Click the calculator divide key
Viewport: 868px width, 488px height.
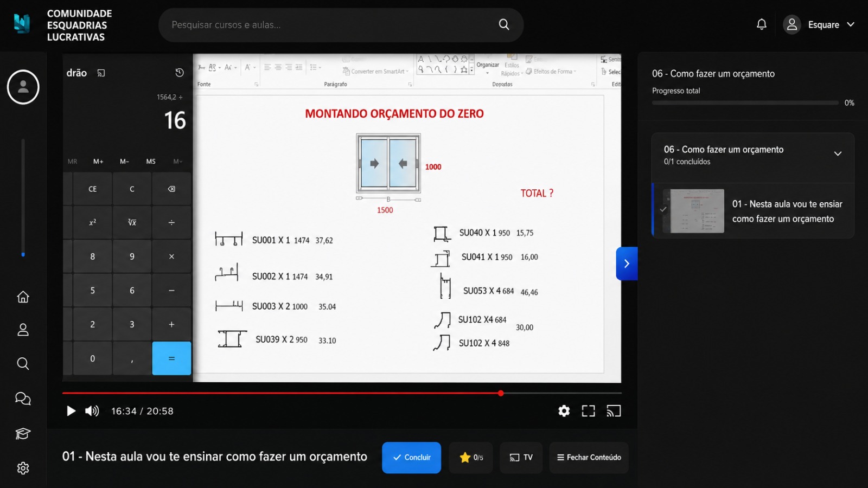click(x=171, y=222)
